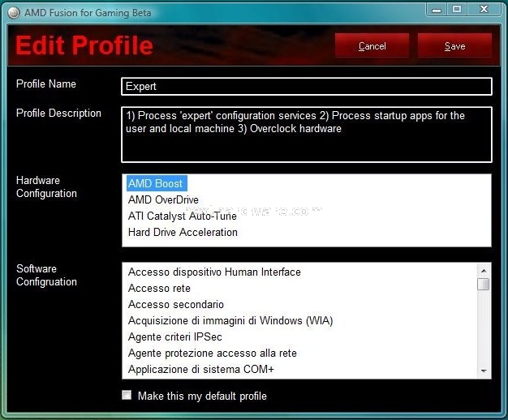Select Hard Drive Acceleration option
Image resolution: width=508 pixels, height=420 pixels.
pos(183,232)
